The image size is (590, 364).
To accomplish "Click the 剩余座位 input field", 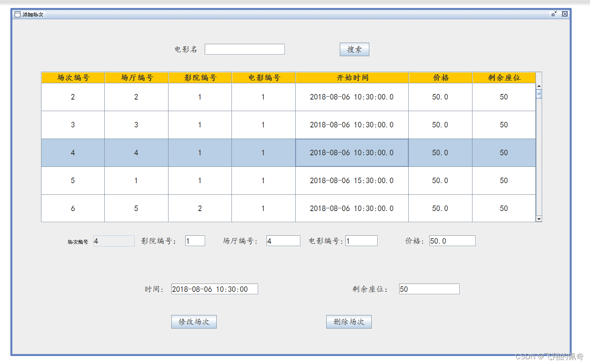I will [x=429, y=289].
